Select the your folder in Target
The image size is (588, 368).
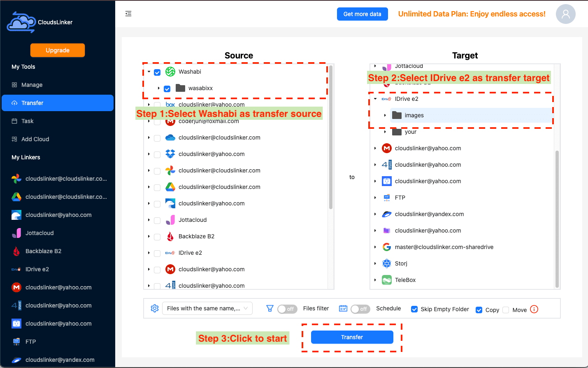tap(411, 132)
